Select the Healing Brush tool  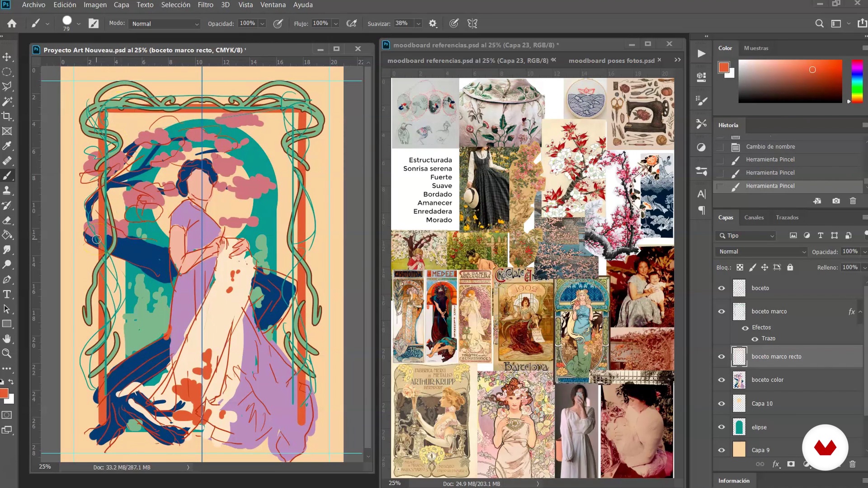tap(7, 161)
